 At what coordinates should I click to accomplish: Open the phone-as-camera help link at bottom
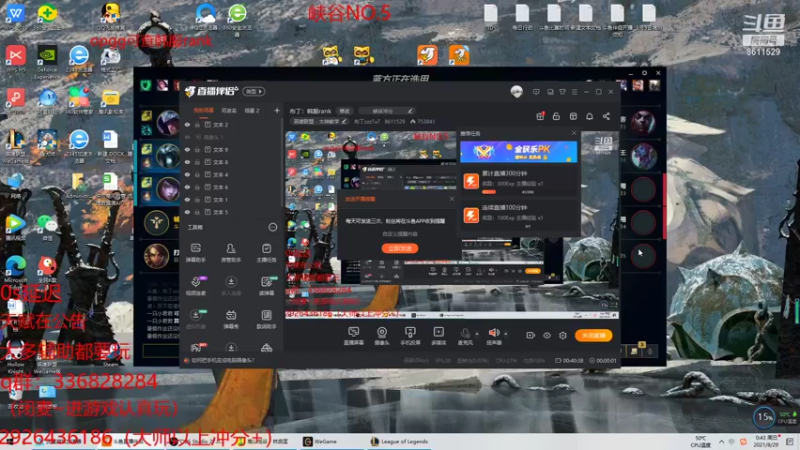(x=222, y=360)
